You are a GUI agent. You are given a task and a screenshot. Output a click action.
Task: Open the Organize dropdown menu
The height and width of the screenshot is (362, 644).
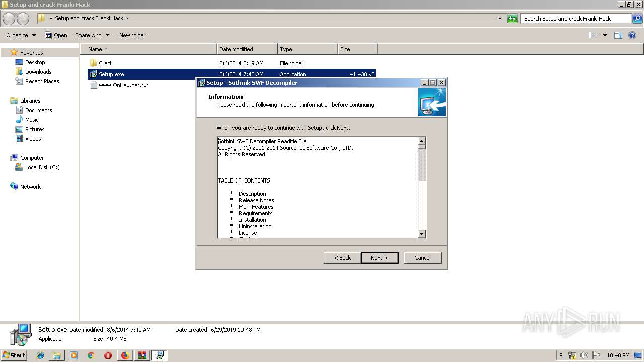pos(21,35)
